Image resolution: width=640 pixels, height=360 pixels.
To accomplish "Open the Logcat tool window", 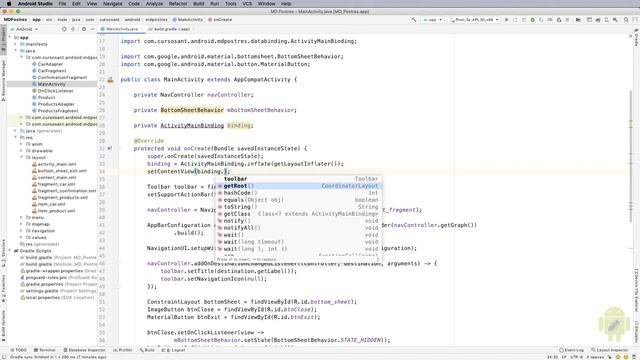I will (x=173, y=350).
